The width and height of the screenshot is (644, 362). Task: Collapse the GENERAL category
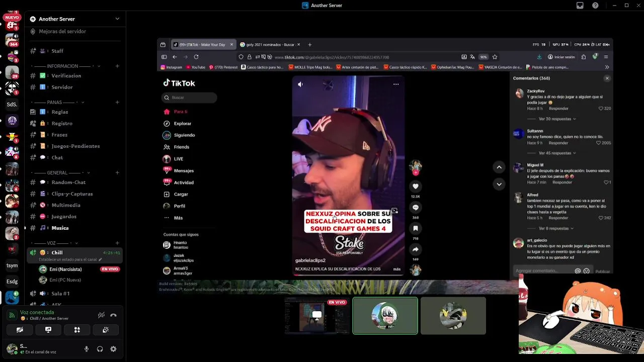tap(88, 172)
